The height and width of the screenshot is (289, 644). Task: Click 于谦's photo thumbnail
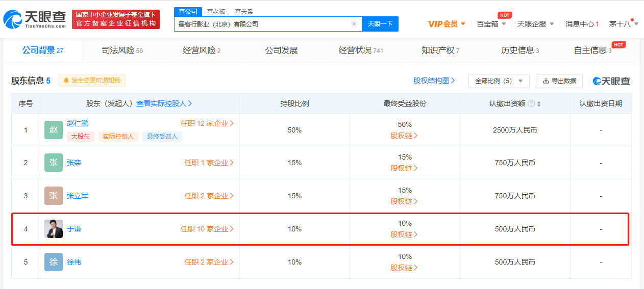[x=54, y=229]
